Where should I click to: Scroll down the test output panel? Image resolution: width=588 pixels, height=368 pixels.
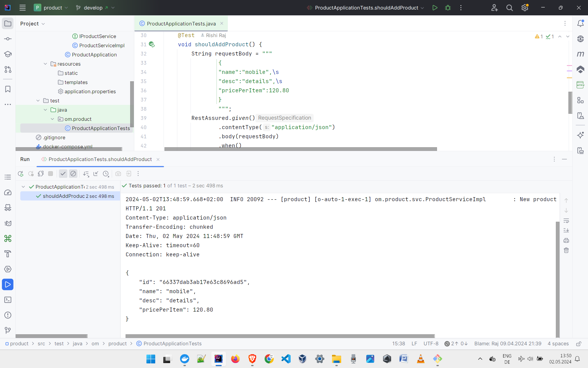click(x=567, y=211)
